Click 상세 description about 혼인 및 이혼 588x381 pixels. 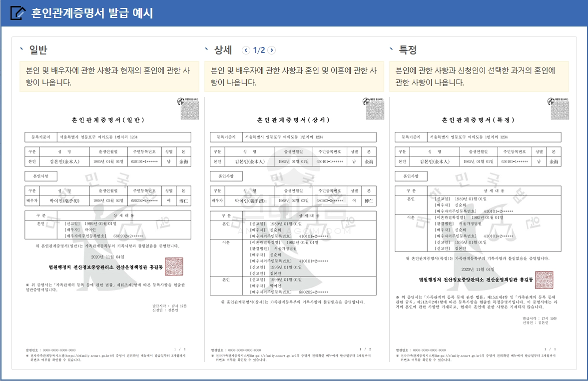point(294,76)
